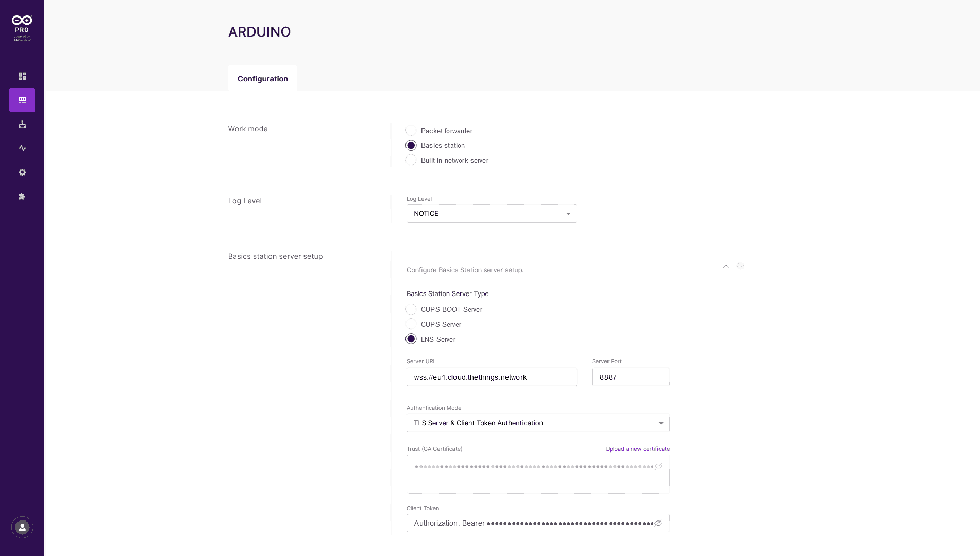Switch to the Configuration tab

coord(263,79)
